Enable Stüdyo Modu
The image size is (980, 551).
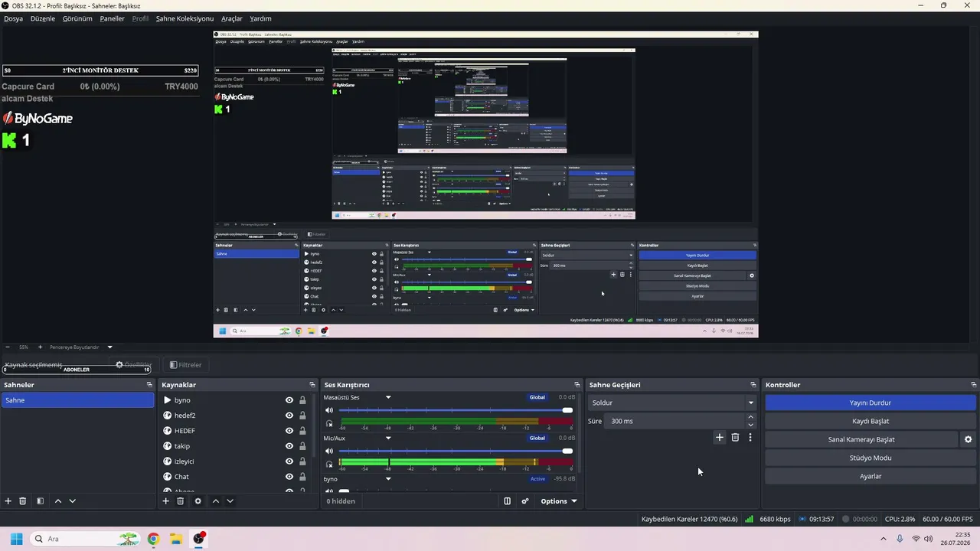coord(871,458)
